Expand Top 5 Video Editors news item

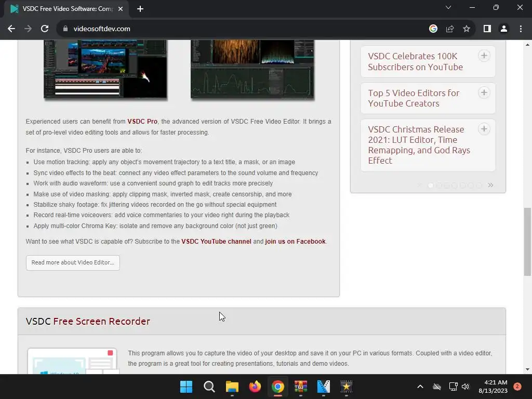tap(484, 92)
